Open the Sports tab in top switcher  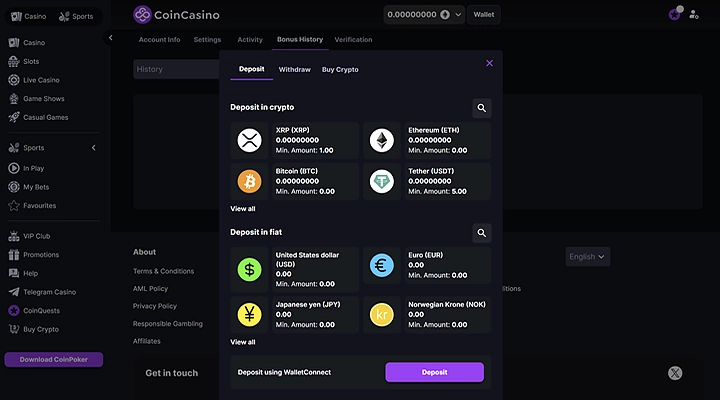pyautogui.click(x=76, y=17)
